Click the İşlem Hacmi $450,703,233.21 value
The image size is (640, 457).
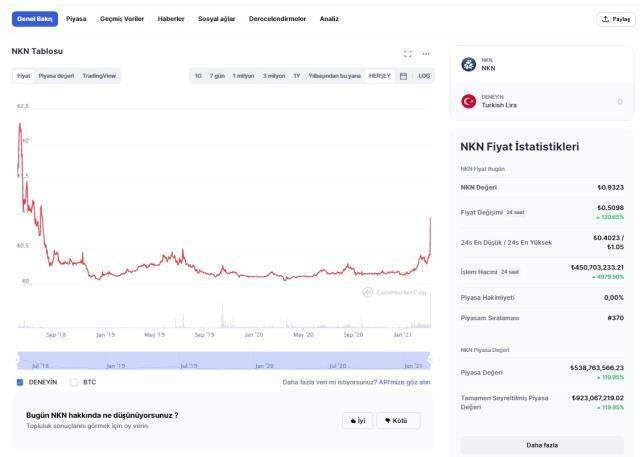coord(597,268)
